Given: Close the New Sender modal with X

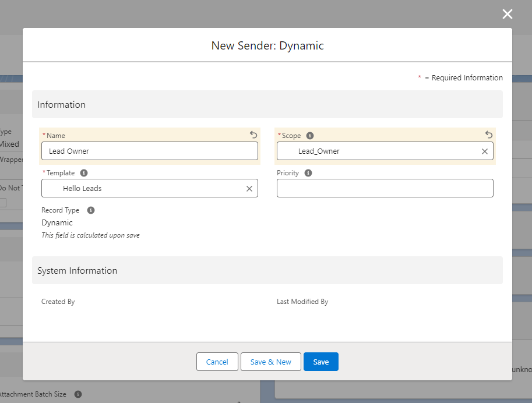Looking at the screenshot, I should [508, 14].
